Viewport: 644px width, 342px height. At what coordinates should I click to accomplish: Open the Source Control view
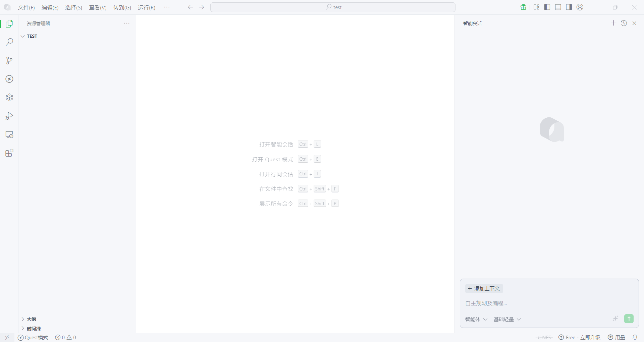click(9, 60)
